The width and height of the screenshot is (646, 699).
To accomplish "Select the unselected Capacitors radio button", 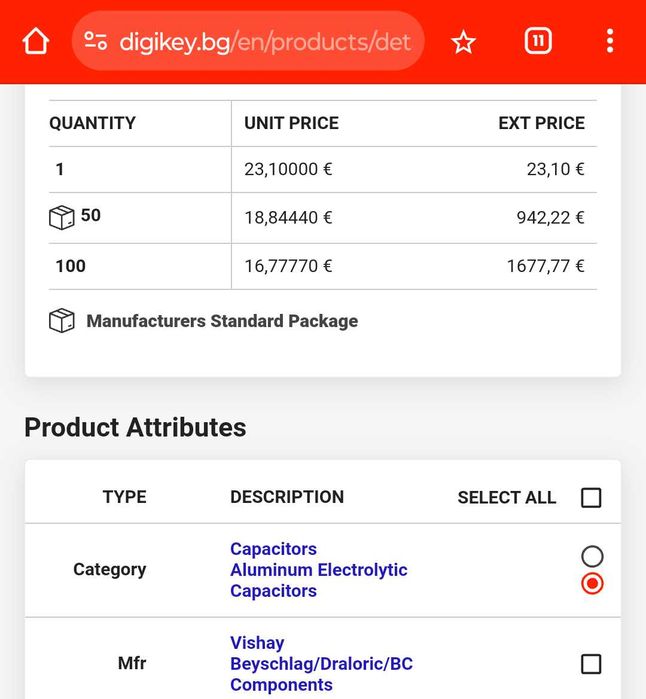I will pyautogui.click(x=592, y=557).
